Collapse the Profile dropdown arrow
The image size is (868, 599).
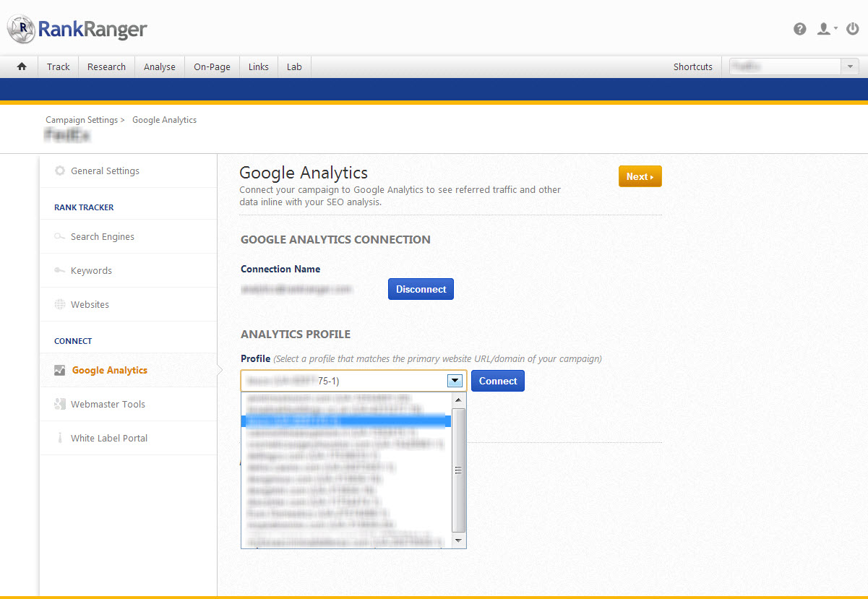coord(455,381)
